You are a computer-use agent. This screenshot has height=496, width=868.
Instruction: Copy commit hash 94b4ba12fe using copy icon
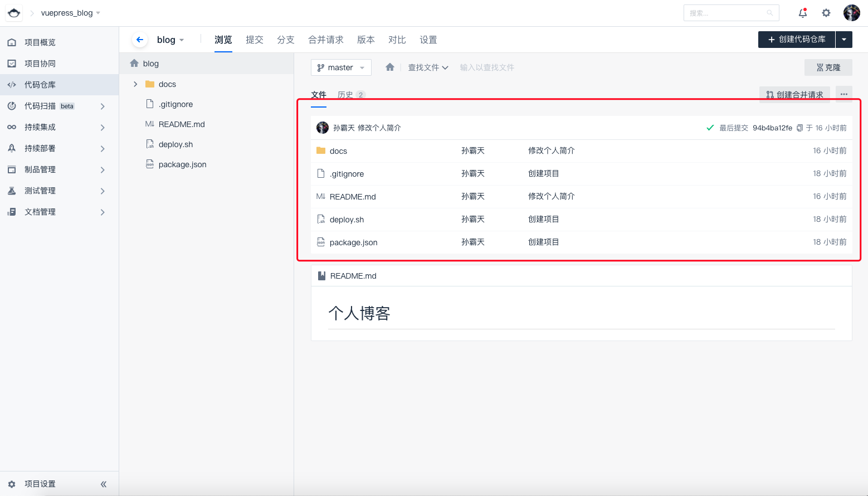click(x=799, y=128)
